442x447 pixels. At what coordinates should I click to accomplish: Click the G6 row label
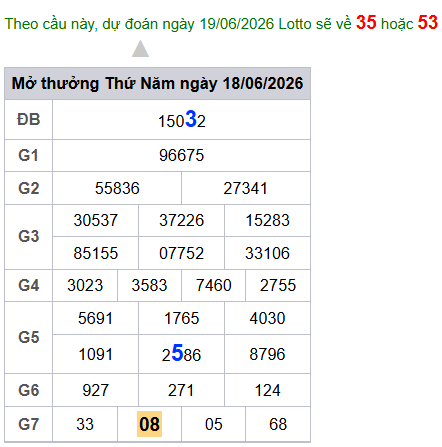[29, 390]
